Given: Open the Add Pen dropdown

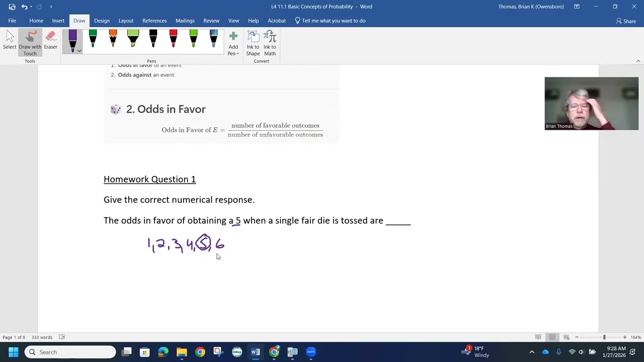Looking at the screenshot, I should pos(233,43).
